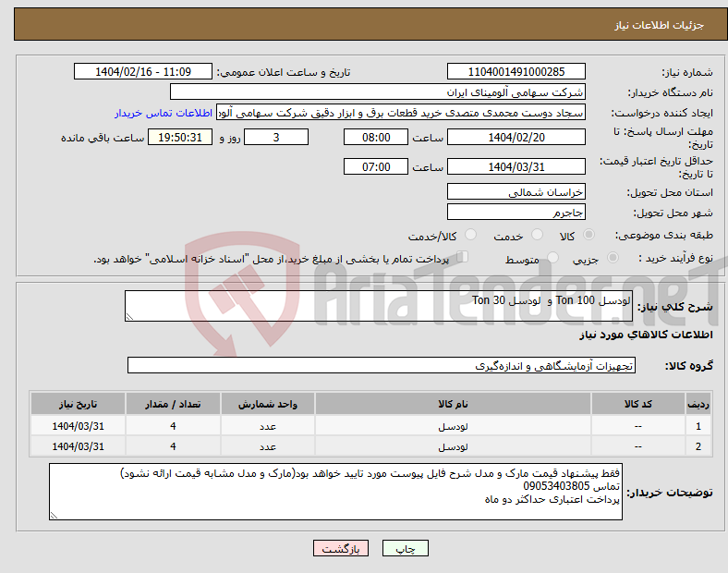Click the unit عدد in row 2

click(x=268, y=446)
